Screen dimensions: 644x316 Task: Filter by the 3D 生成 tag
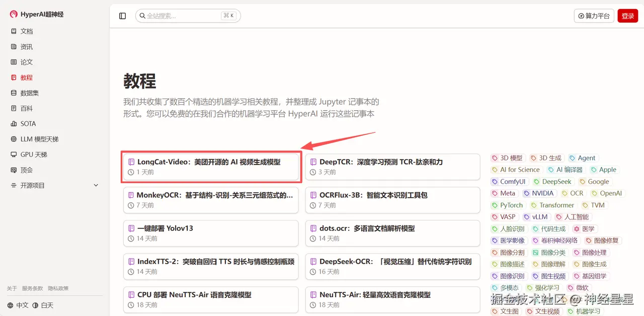(546, 158)
